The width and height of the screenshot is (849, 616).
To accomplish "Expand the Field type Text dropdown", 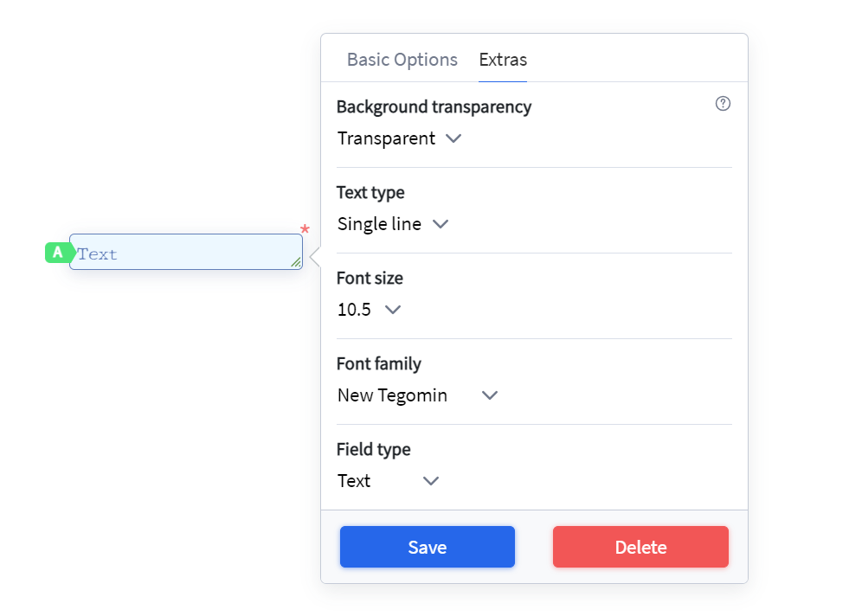I will point(389,481).
